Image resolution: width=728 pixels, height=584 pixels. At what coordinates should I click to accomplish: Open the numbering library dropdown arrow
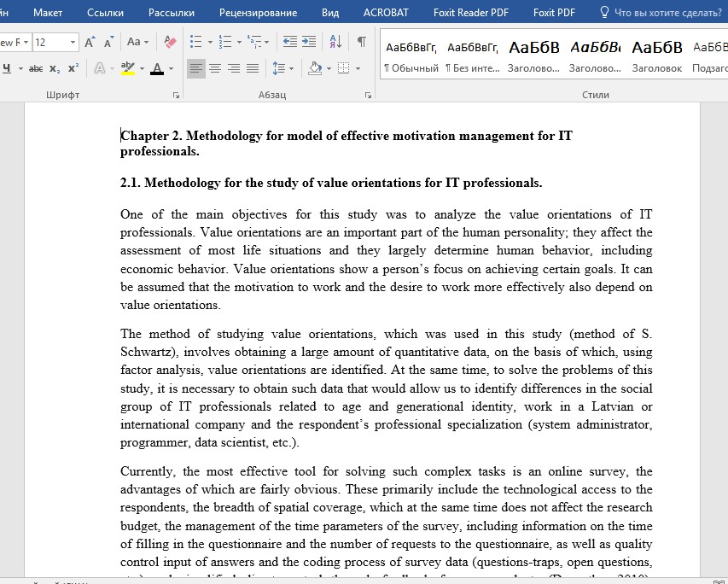(x=239, y=43)
